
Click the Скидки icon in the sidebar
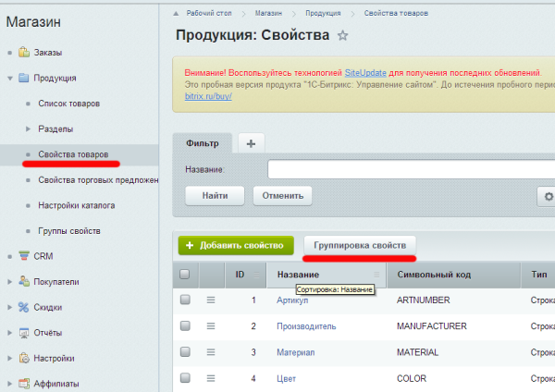pyautogui.click(x=24, y=307)
